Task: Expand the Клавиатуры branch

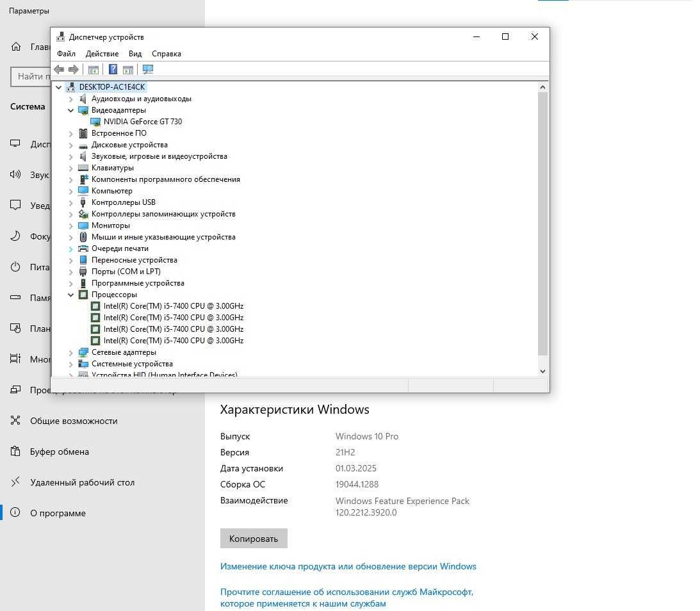Action: (70, 168)
